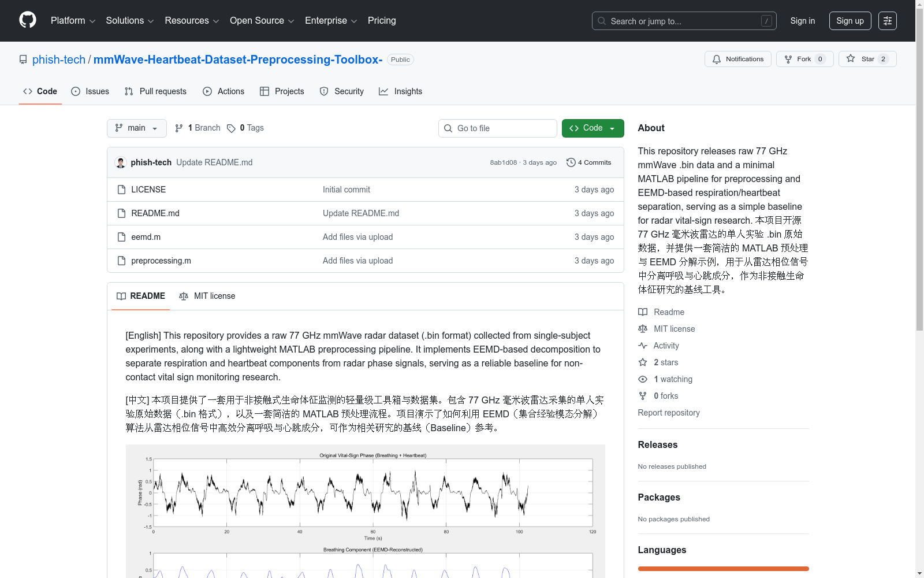Open the eemd.m file name
The image size is (924, 578).
click(146, 237)
